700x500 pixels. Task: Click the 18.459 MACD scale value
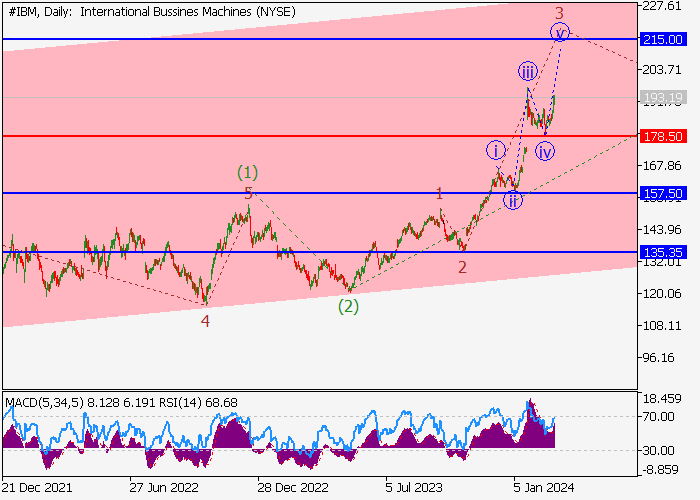tap(662, 399)
